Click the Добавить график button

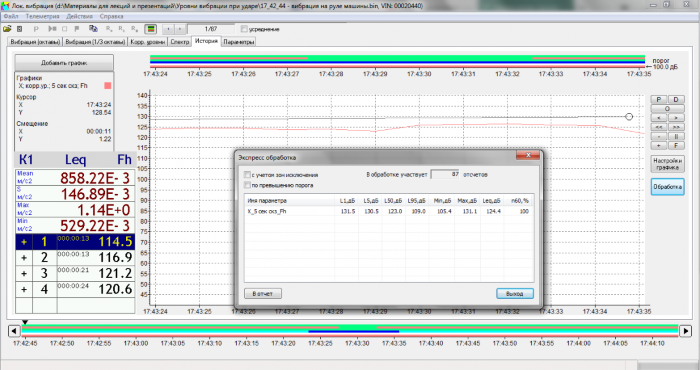tap(64, 63)
